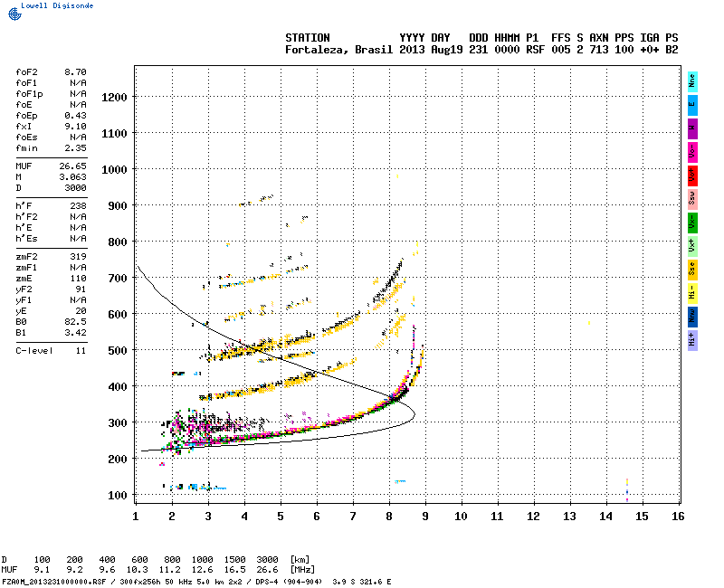Click the B0 value 82.5
Image resolution: width=724 pixels, height=588 pixels.
point(75,322)
